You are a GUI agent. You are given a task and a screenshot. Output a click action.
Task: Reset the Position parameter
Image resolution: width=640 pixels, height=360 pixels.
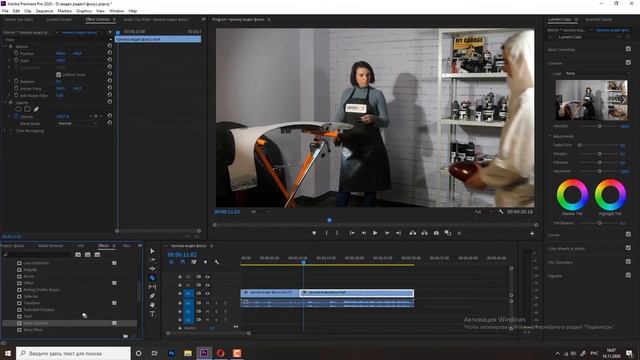coord(109,53)
